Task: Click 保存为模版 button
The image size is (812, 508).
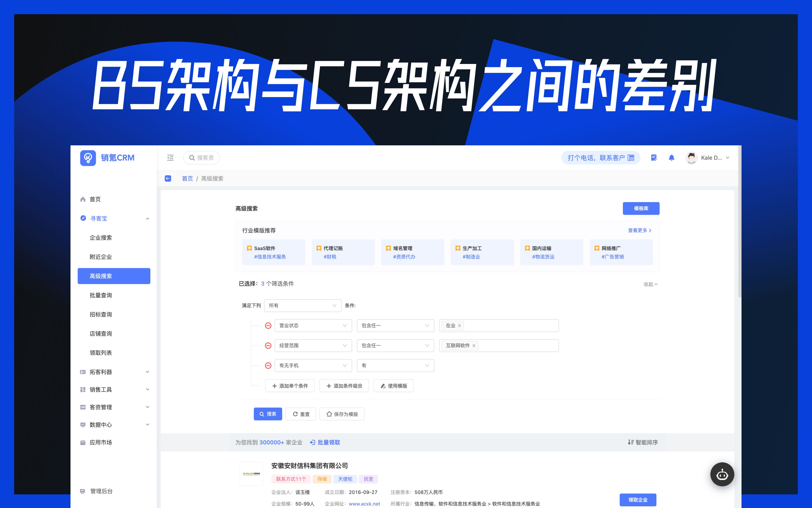Action: tap(342, 414)
